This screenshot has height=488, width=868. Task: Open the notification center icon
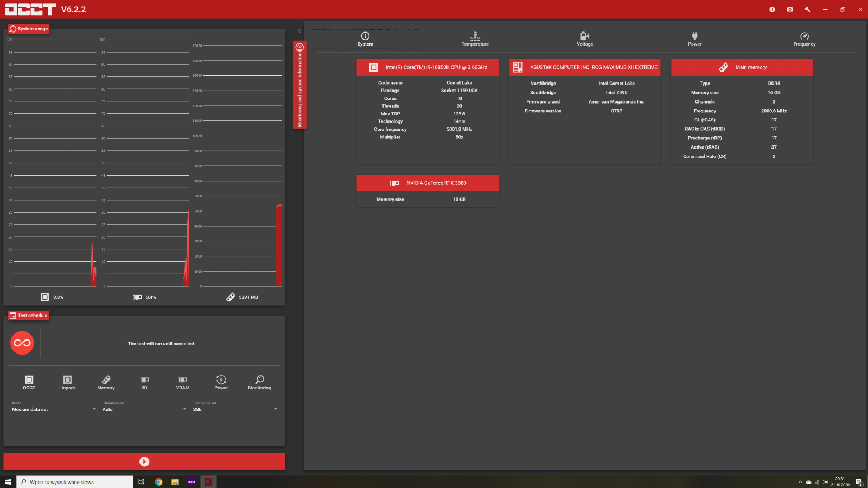[x=859, y=482]
